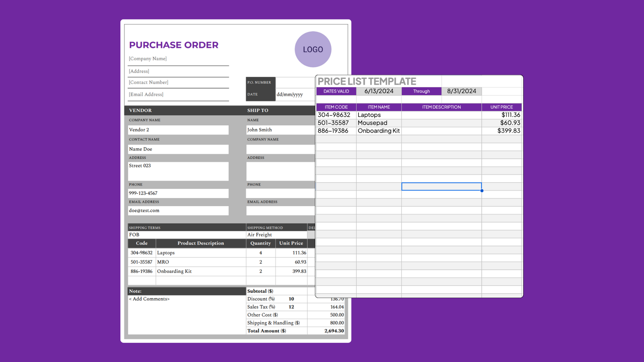Click the Through date 8/31/2024
This screenshot has width=644, height=362.
(461, 91)
